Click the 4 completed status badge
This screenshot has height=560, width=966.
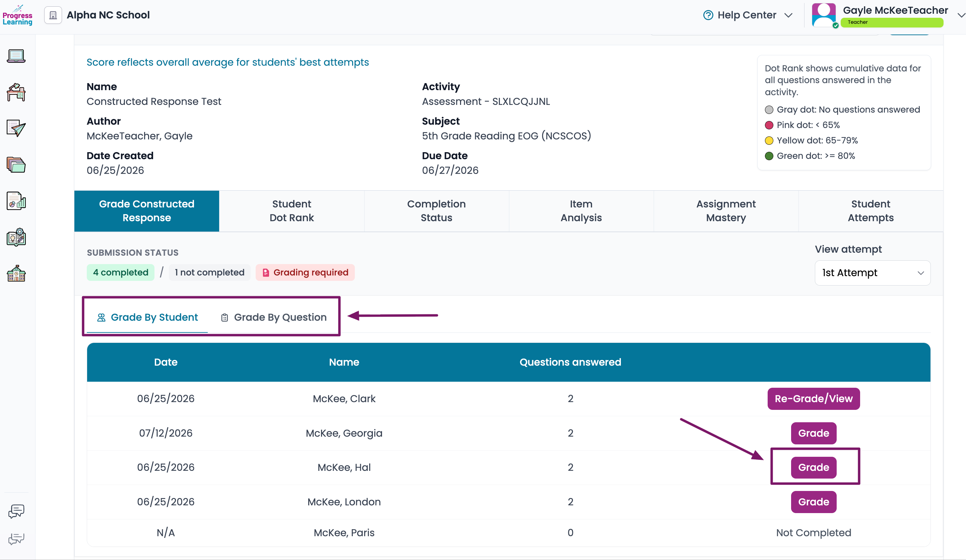tap(121, 272)
